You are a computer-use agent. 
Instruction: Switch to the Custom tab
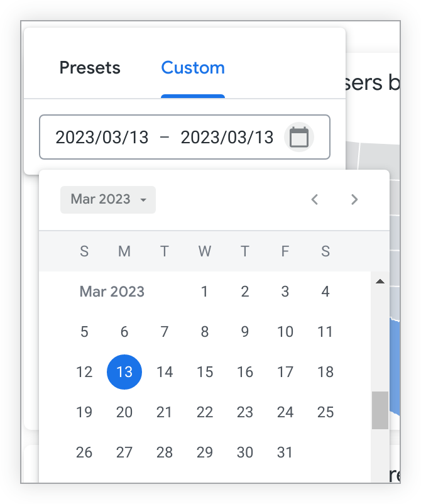pos(193,68)
